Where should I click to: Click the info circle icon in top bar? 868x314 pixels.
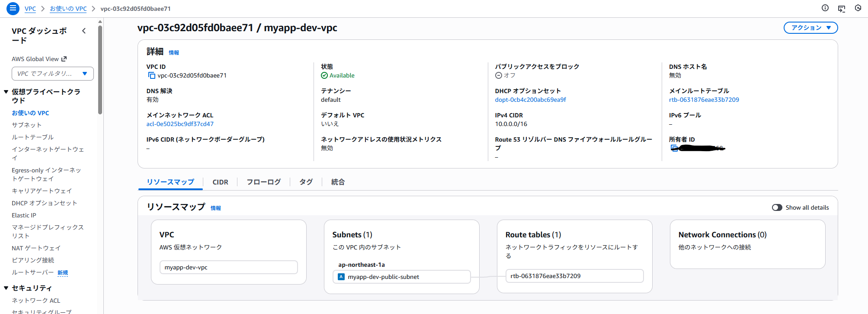pos(825,8)
